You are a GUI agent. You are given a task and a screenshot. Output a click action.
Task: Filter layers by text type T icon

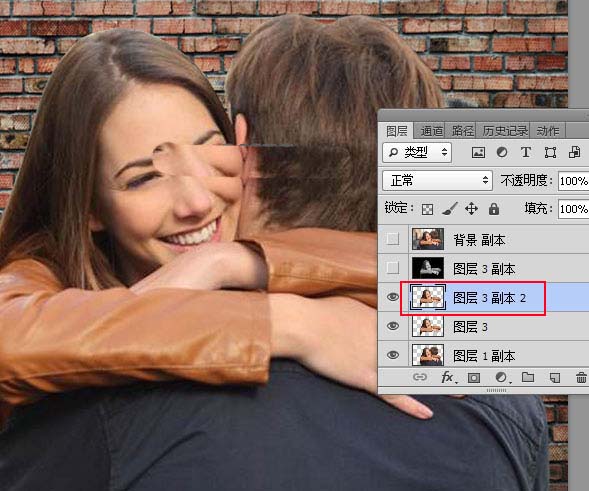tap(526, 153)
